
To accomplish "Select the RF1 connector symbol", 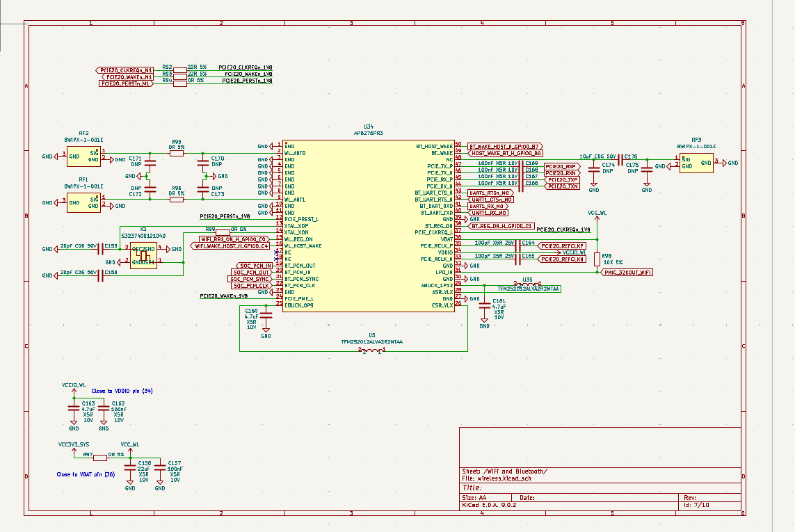I will click(x=83, y=203).
